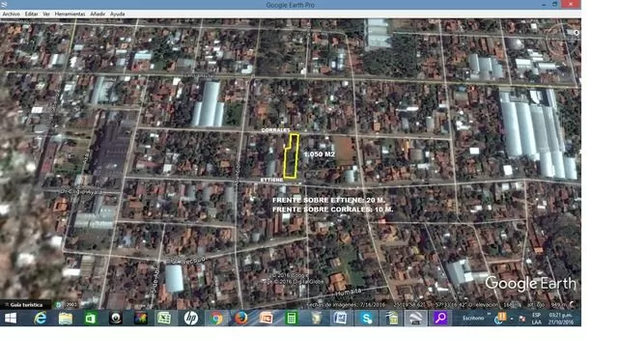
Task: Click the Google Earth Pro window icon in the title bar
Action: [4, 5]
